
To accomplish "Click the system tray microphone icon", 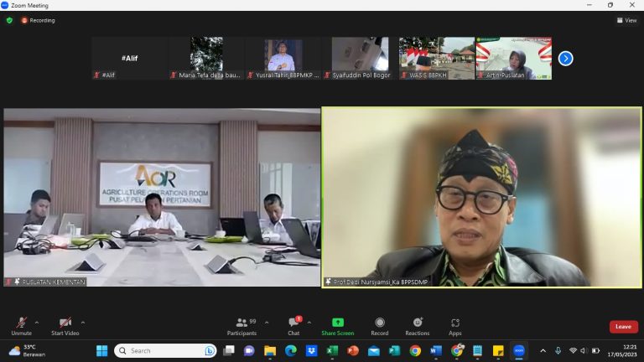I will pos(558,350).
